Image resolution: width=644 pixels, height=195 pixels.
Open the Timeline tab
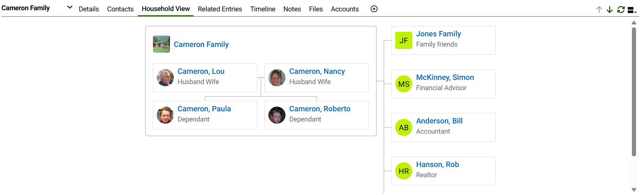[263, 9]
